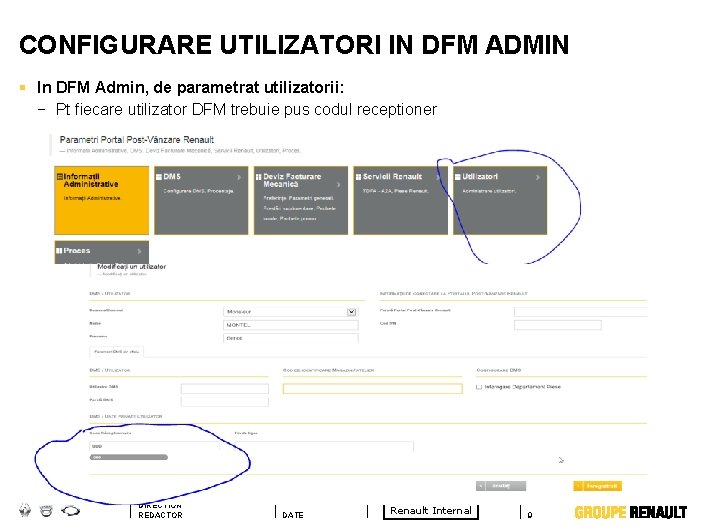Click the receptioner code field containing 999
706x529 pixels.
[154, 446]
